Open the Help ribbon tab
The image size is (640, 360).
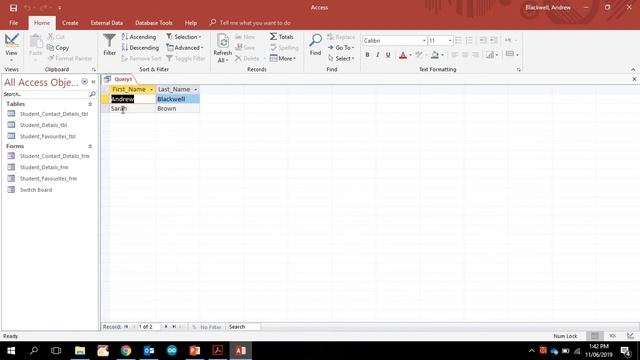pyautogui.click(x=191, y=23)
